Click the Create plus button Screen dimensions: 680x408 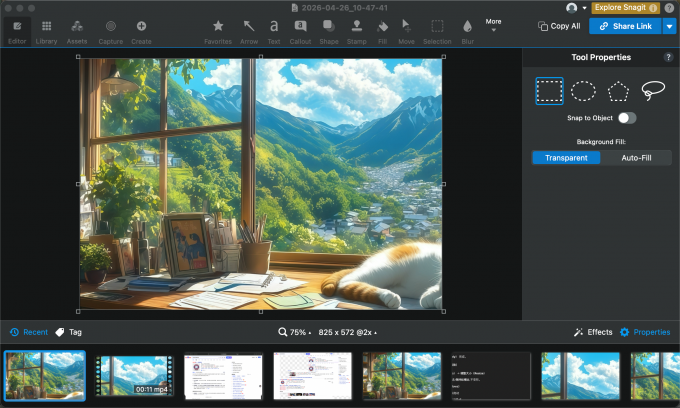pyautogui.click(x=141, y=32)
